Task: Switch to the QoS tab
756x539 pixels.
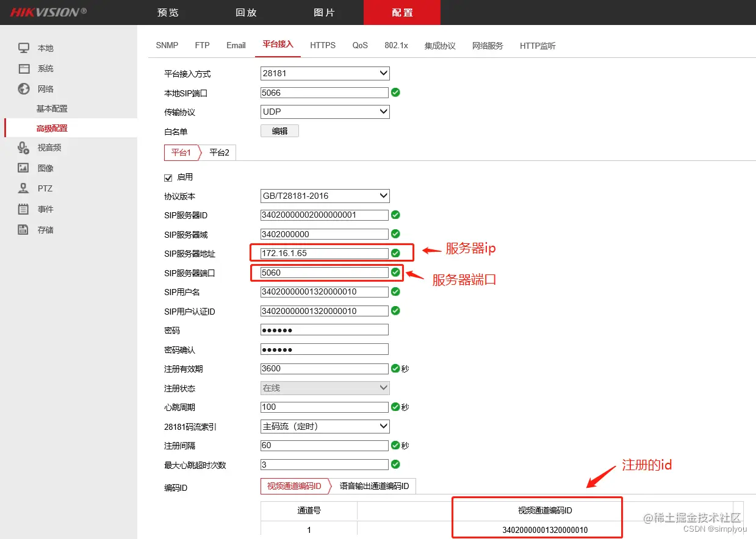Action: pyautogui.click(x=360, y=45)
